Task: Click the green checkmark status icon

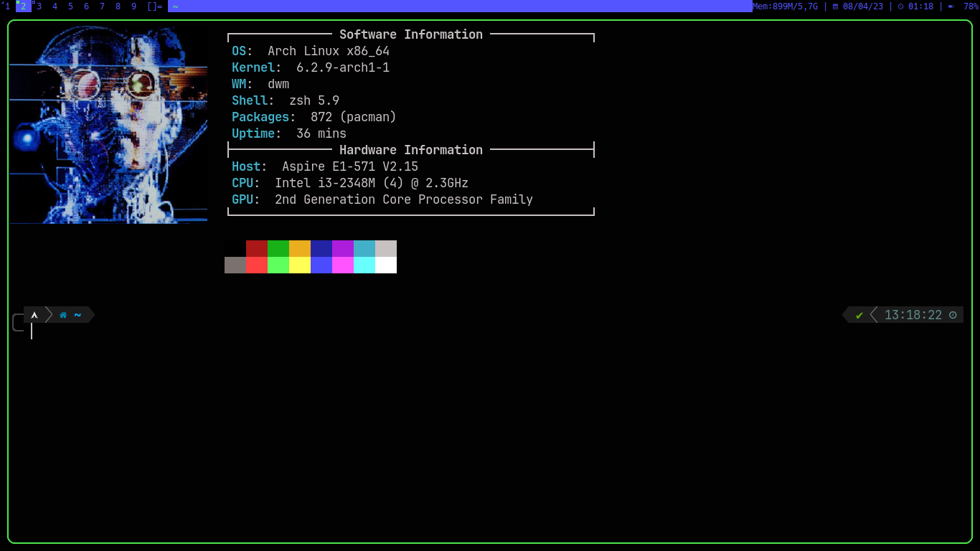Action: [x=859, y=315]
